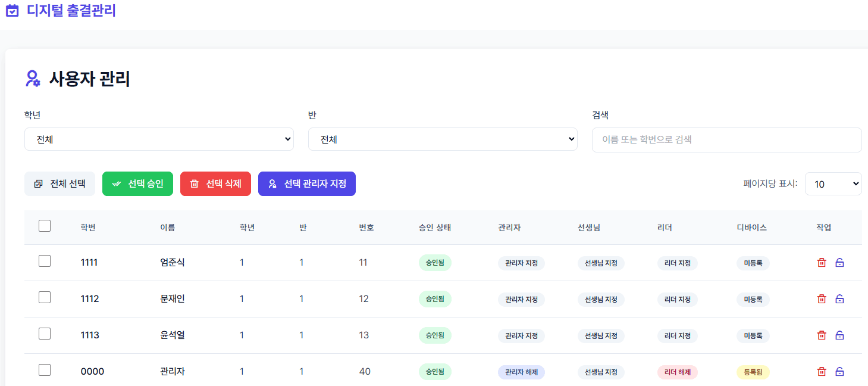Screen dimensions: 868x386
Task: Expand the 반 class dropdown
Action: 443,139
